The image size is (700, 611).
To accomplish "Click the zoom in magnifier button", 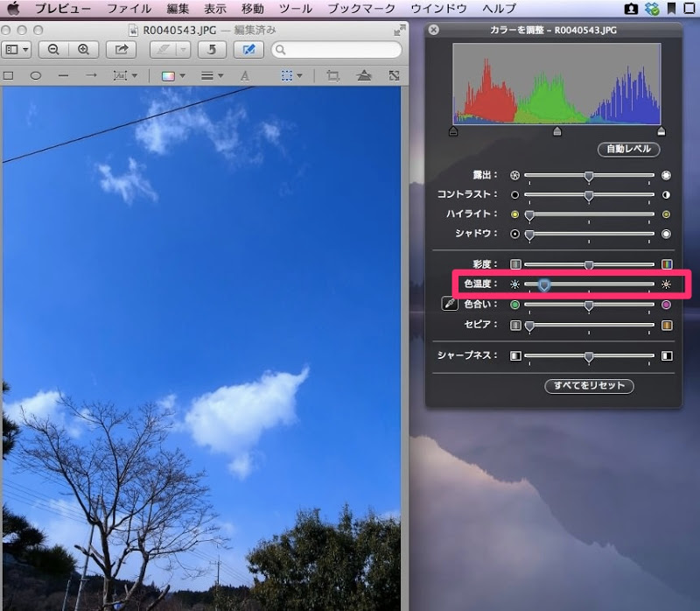I will click(x=83, y=50).
